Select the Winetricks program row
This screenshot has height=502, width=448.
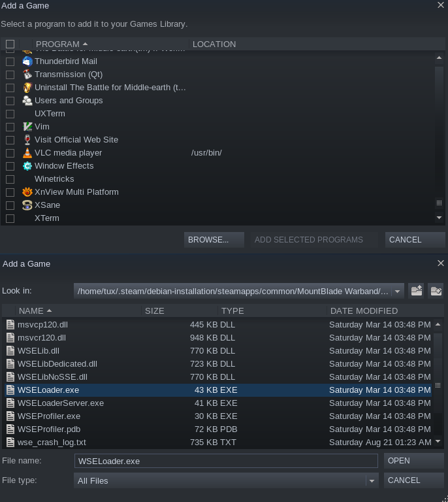click(218, 179)
